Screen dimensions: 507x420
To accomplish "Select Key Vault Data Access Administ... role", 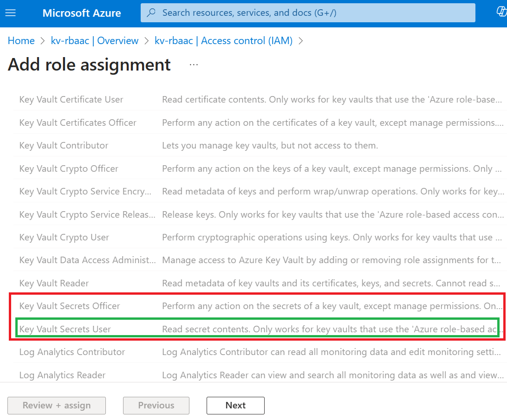I will coord(87,260).
